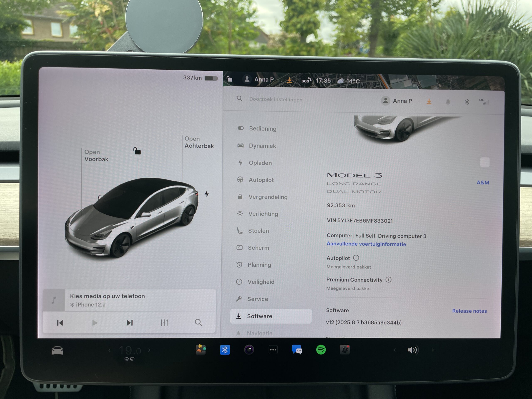Tap the 14°C weather indicator
Image resolution: width=532 pixels, height=399 pixels.
pos(349,81)
